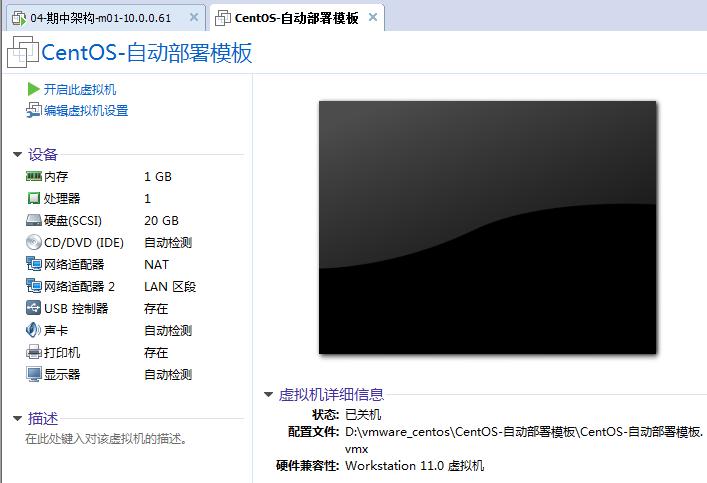
Task: Click the edit virtual machine settings icon
Action: pyautogui.click(x=34, y=110)
